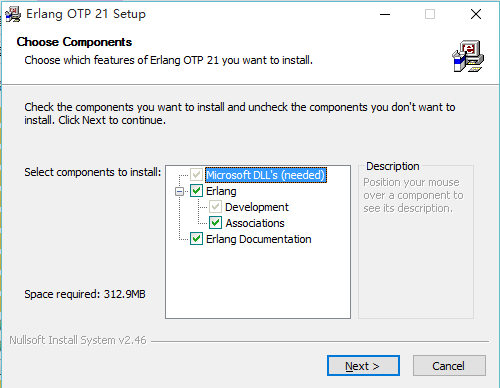Uncheck the Erlang component checkbox

tap(196, 191)
